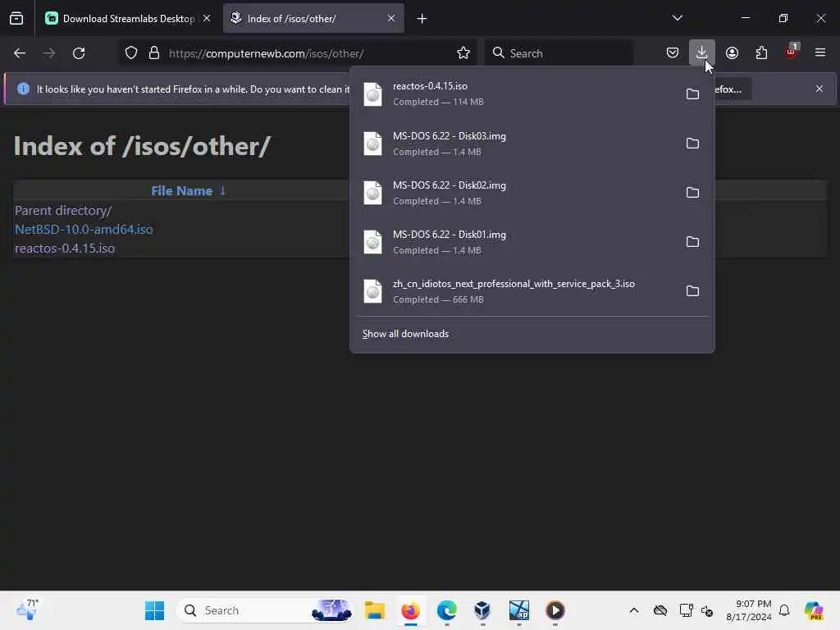
Task: Launch Microsoft Edge from taskbar
Action: pyautogui.click(x=446, y=610)
